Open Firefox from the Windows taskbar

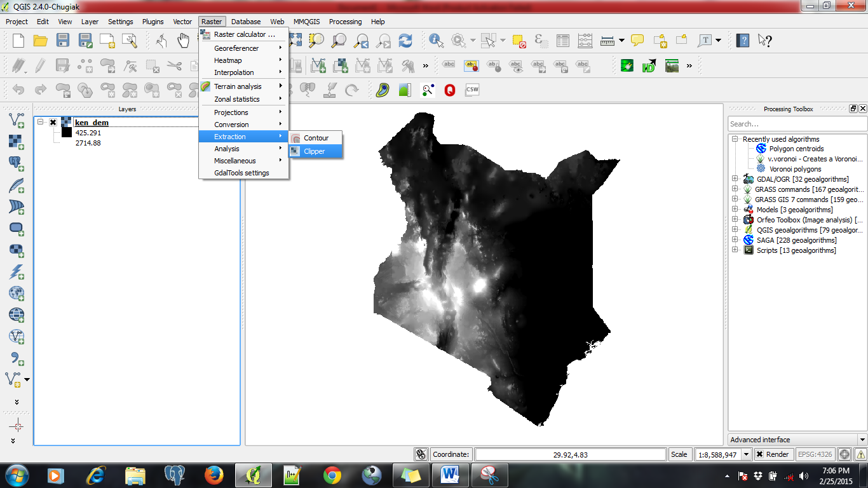click(214, 475)
